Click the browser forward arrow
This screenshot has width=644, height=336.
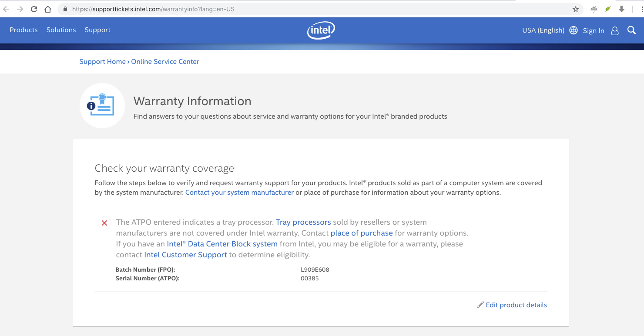(x=20, y=9)
